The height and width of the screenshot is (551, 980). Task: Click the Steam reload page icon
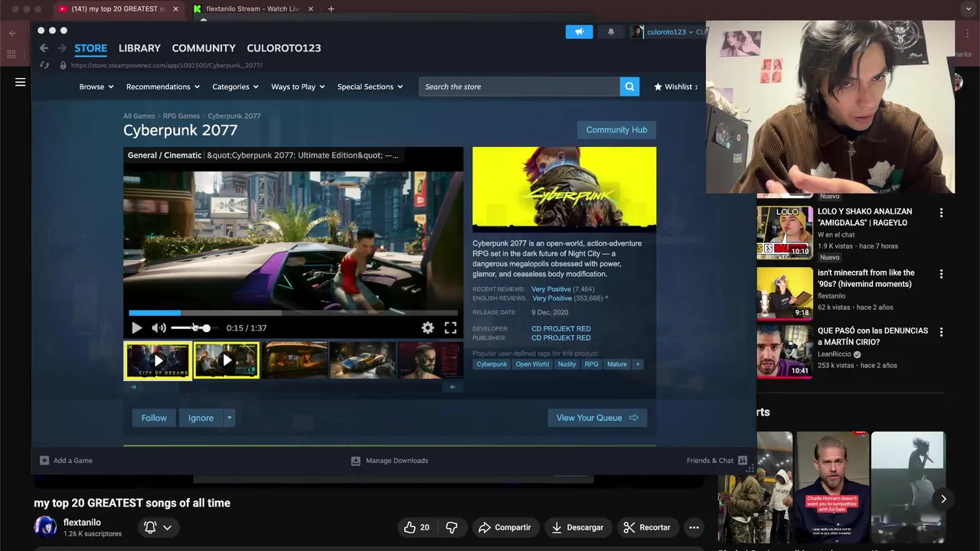[x=44, y=65]
